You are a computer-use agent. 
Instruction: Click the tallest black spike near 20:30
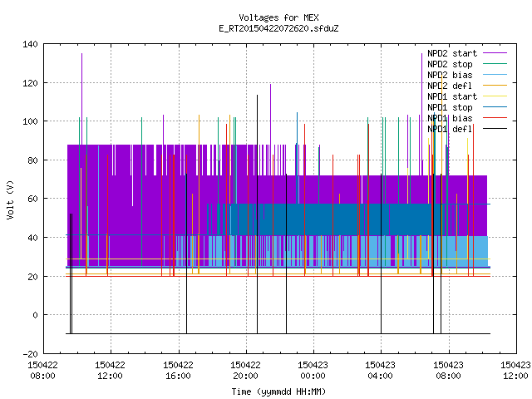tap(257, 214)
